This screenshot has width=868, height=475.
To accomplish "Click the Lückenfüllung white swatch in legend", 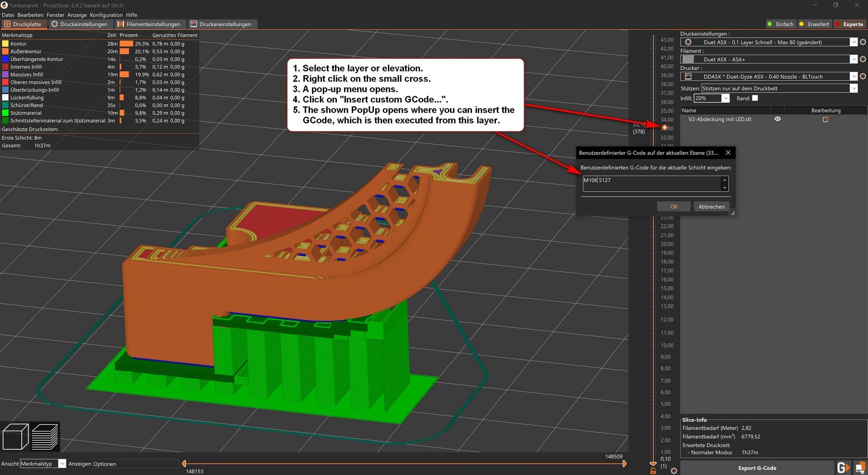I will [x=5, y=98].
